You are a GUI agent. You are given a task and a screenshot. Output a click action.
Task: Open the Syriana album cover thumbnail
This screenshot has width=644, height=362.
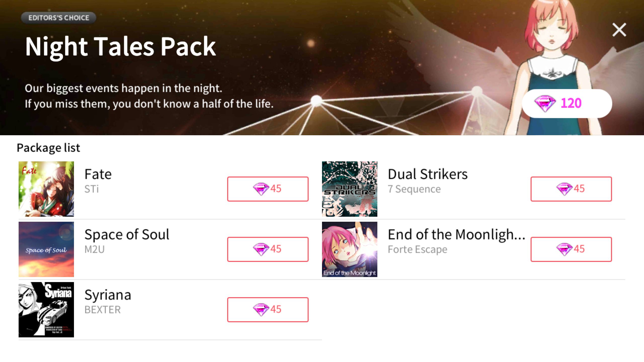pos(46,310)
